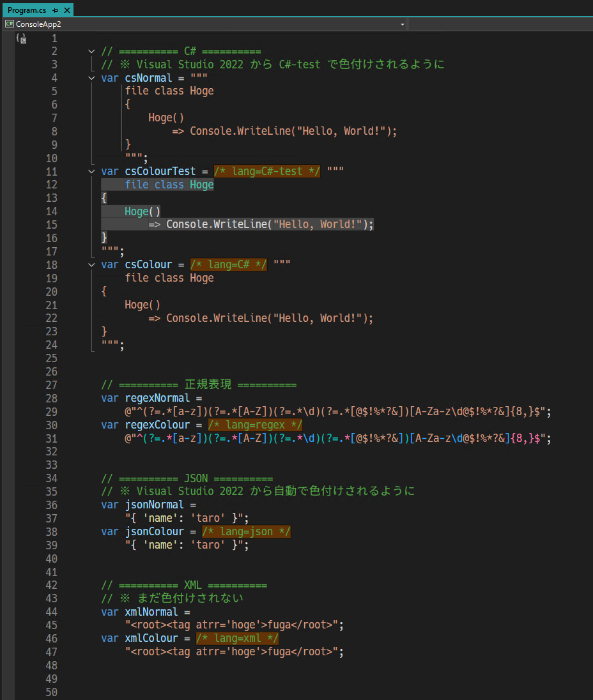Click "file class Hoge" on line 5

(x=169, y=91)
